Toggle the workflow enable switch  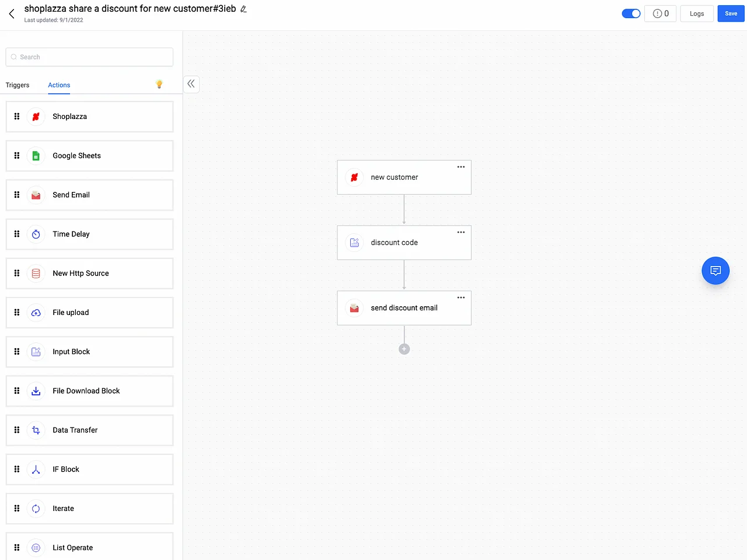pyautogui.click(x=631, y=13)
